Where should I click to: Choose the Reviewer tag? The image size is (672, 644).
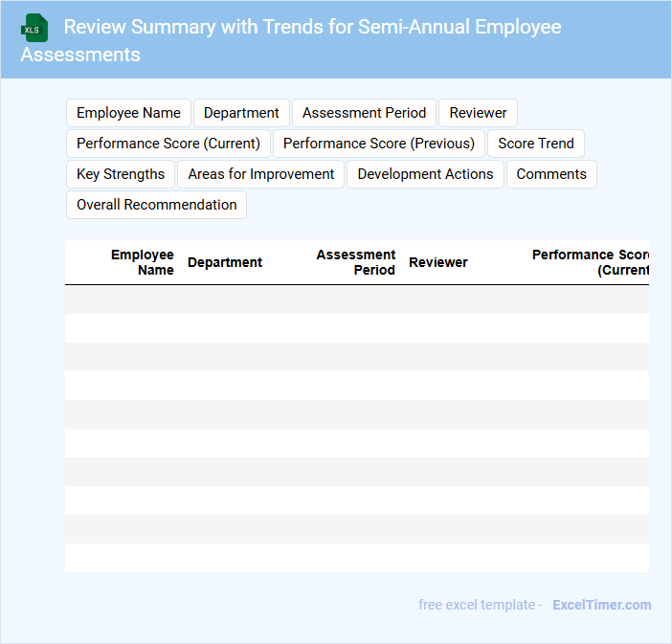click(x=478, y=113)
